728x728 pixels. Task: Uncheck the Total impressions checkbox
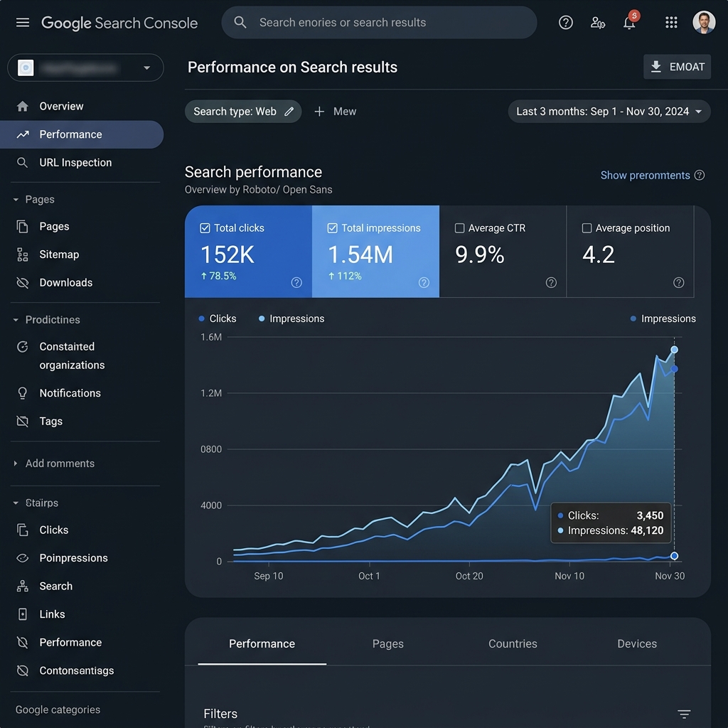[x=333, y=228]
